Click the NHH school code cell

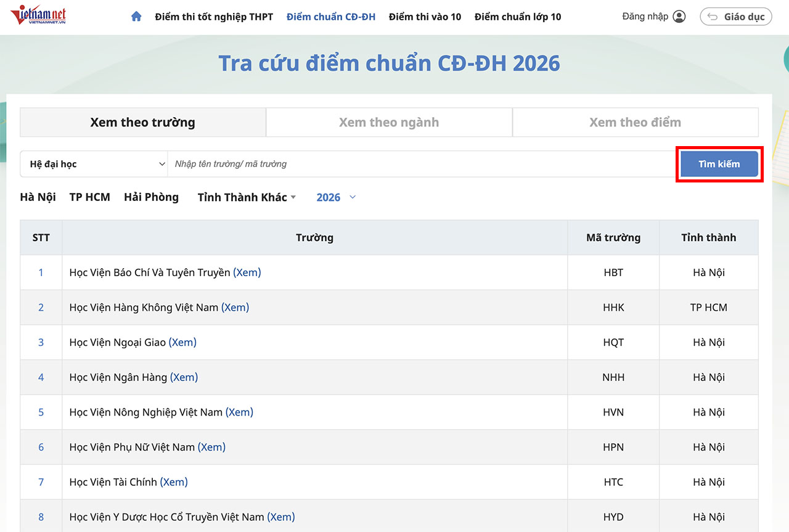coord(613,377)
